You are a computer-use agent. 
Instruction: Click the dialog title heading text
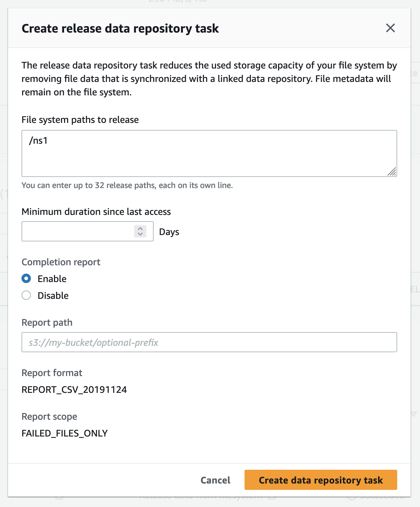[120, 29]
